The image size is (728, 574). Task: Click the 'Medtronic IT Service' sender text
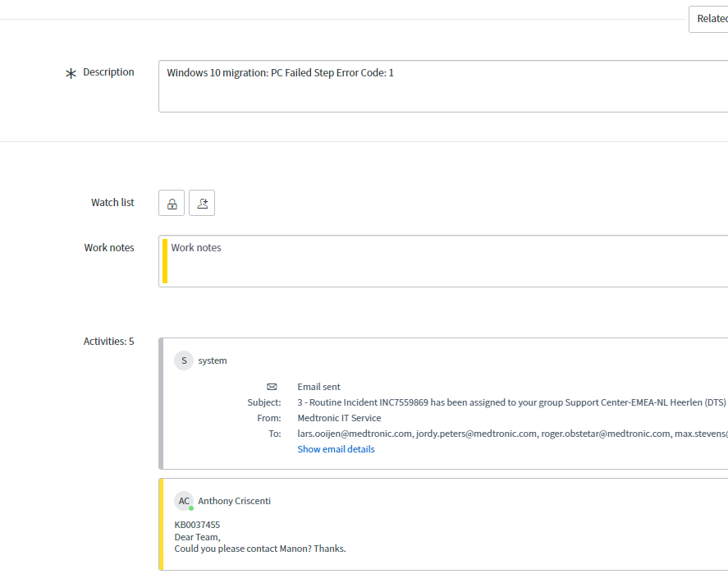[339, 418]
